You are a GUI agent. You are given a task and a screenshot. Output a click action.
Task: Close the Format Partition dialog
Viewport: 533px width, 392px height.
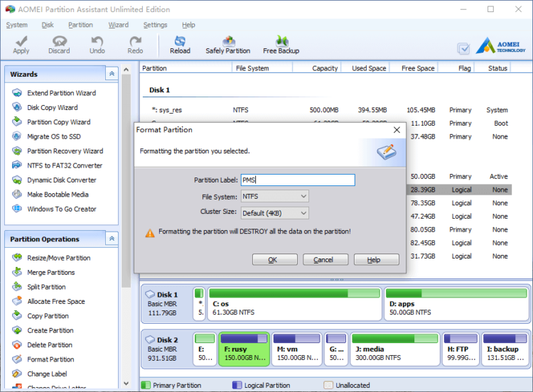click(397, 130)
